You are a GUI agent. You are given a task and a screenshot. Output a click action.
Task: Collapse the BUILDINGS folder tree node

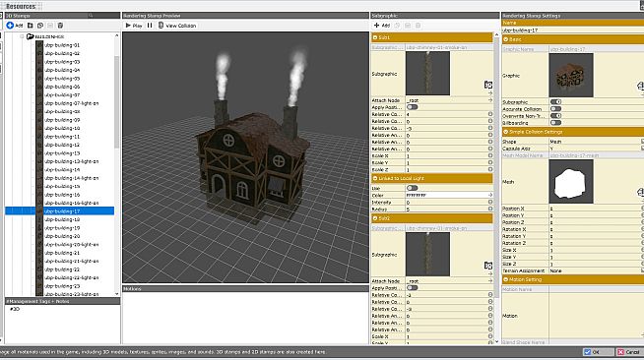23,36
